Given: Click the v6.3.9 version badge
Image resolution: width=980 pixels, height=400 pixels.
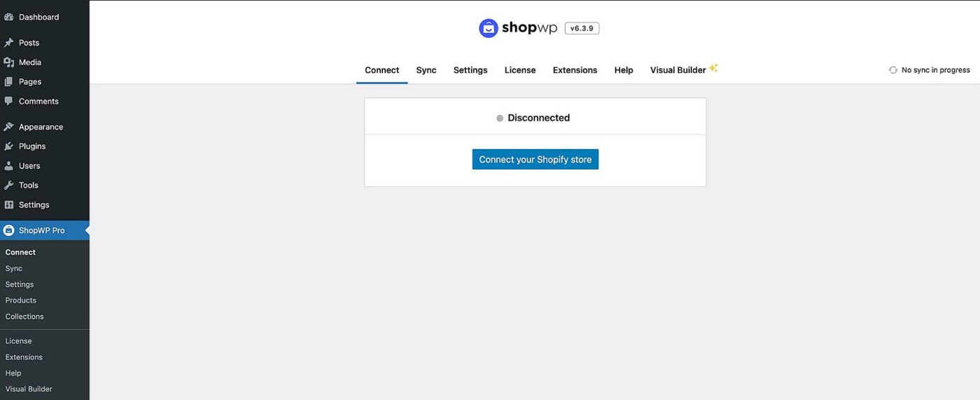Looking at the screenshot, I should 582,29.
